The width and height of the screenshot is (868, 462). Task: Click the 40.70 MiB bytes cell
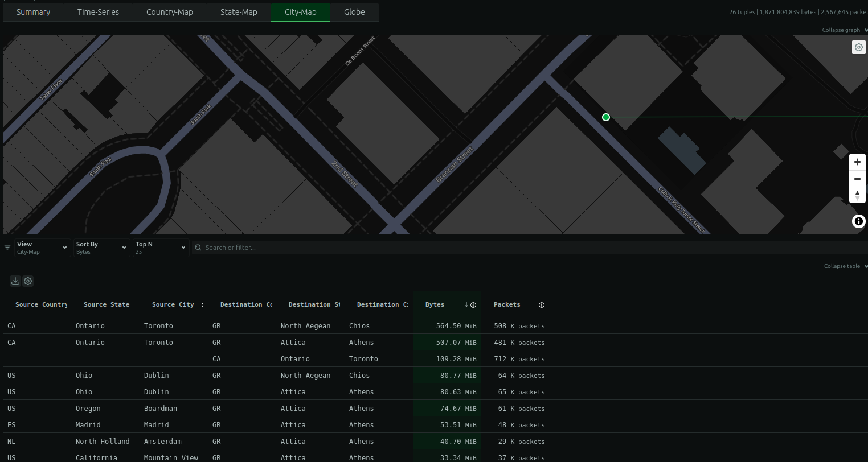(x=447, y=442)
